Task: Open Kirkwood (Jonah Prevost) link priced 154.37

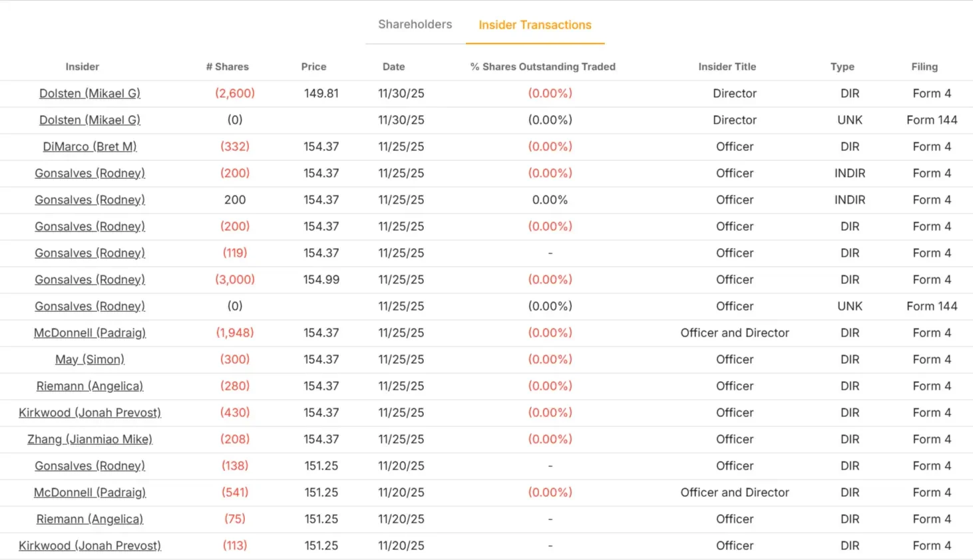Action: pyautogui.click(x=90, y=413)
